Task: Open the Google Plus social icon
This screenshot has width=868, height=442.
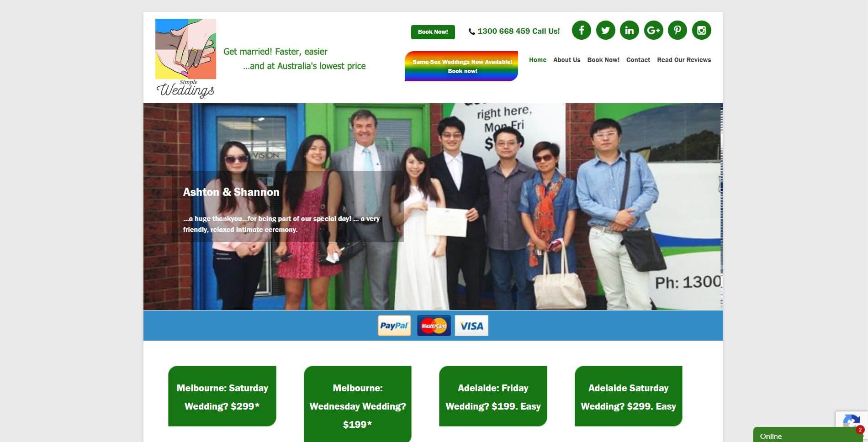Action: click(x=653, y=31)
